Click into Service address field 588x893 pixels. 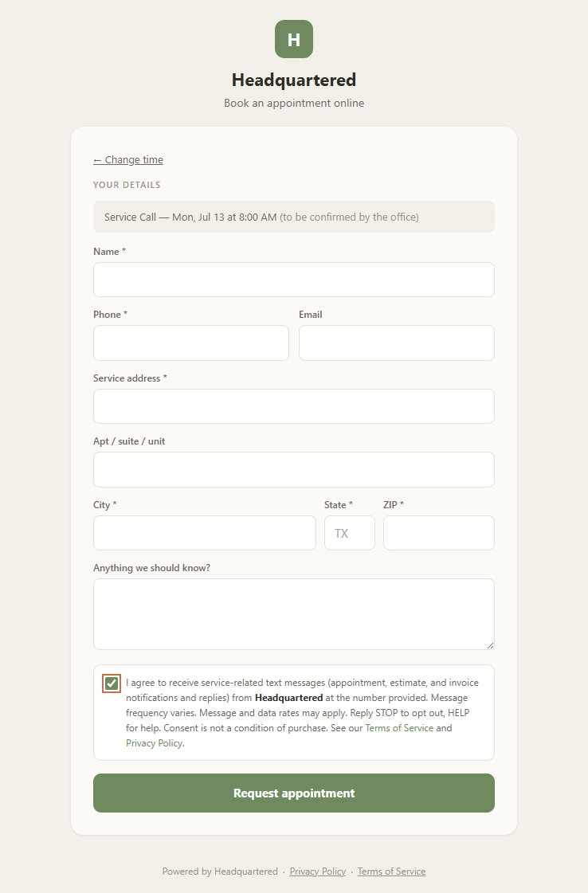(294, 406)
